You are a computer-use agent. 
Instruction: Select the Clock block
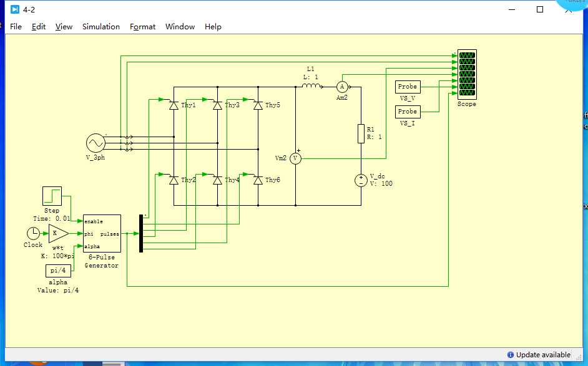click(33, 233)
